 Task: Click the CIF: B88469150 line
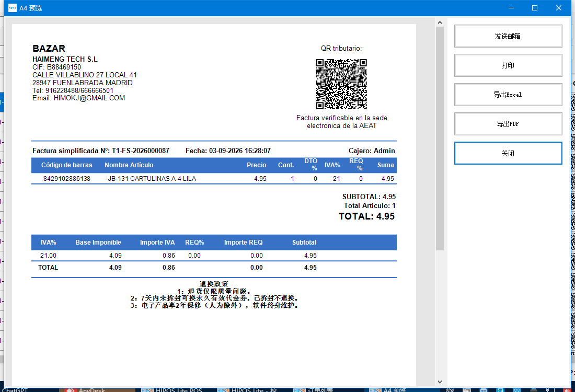point(56,67)
